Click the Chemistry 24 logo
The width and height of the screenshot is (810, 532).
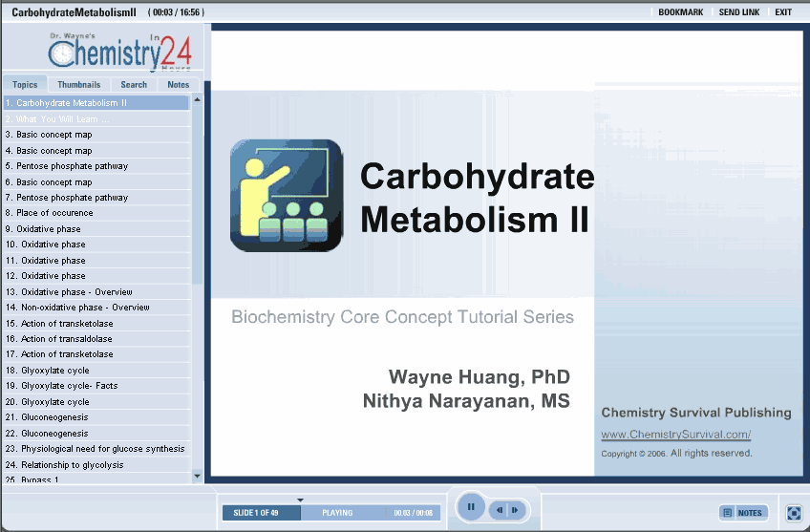pyautogui.click(x=113, y=53)
